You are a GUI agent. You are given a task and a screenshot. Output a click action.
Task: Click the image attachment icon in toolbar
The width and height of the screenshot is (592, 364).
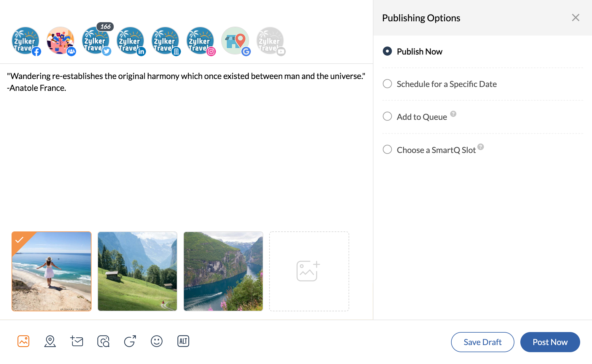23,341
